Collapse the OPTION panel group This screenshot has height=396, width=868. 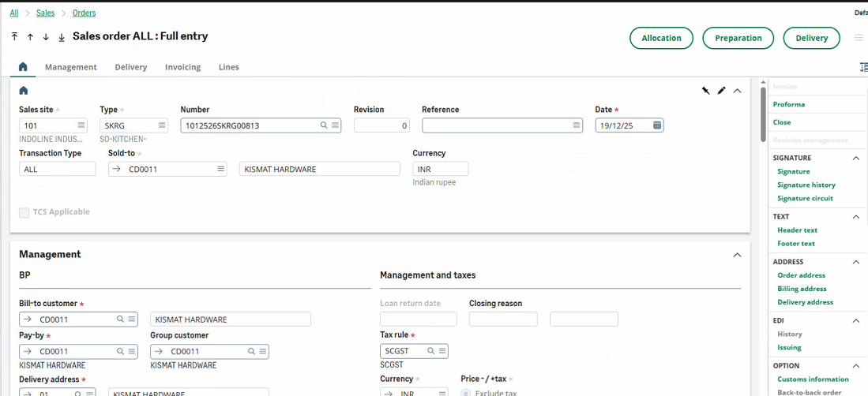(856, 366)
